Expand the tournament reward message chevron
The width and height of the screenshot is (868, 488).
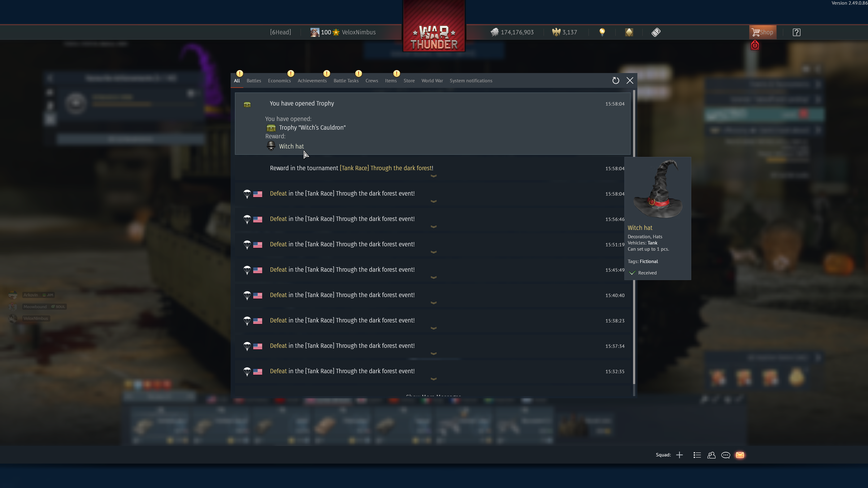coord(434,176)
